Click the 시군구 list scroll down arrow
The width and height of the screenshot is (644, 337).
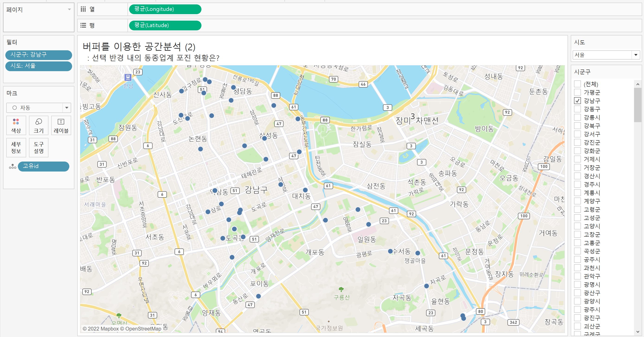638,331
